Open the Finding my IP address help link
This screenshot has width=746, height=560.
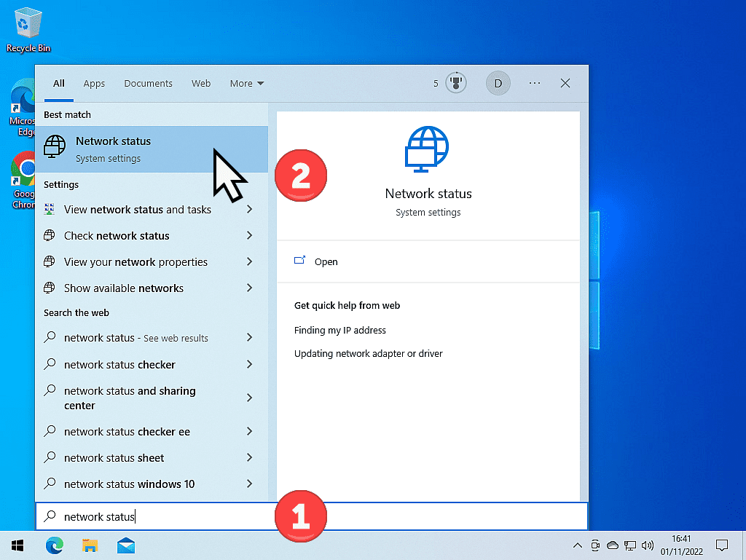click(x=340, y=330)
